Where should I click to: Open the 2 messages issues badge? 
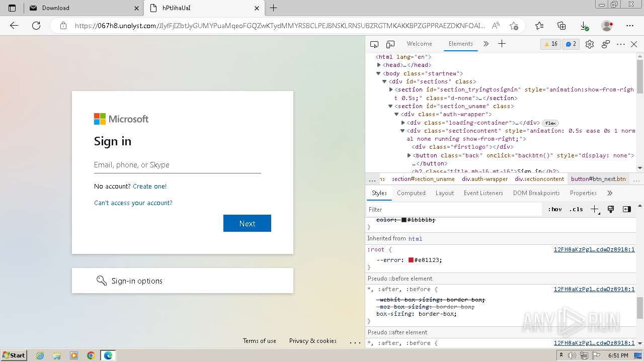[x=571, y=44]
